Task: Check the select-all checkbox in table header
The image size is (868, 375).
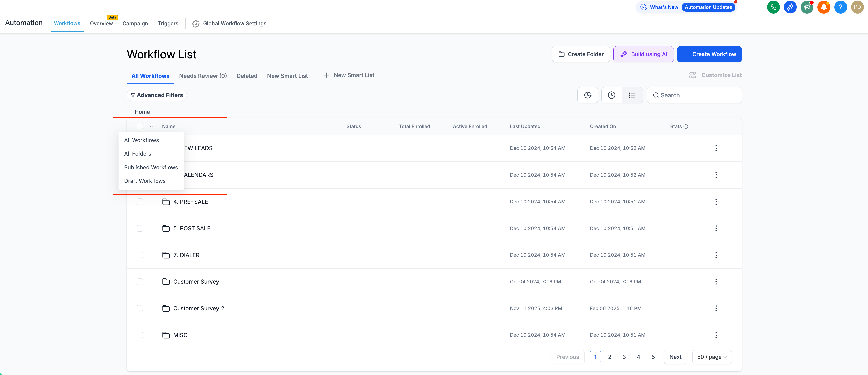Action: click(x=140, y=126)
